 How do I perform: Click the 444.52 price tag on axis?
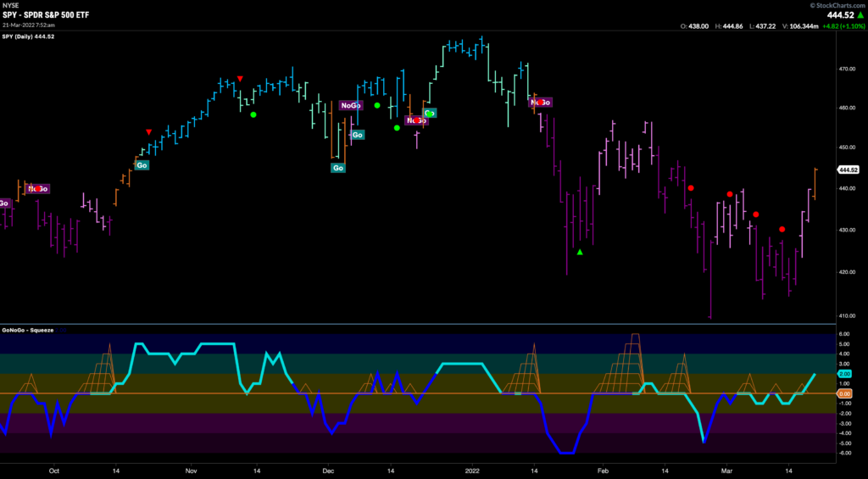point(848,170)
